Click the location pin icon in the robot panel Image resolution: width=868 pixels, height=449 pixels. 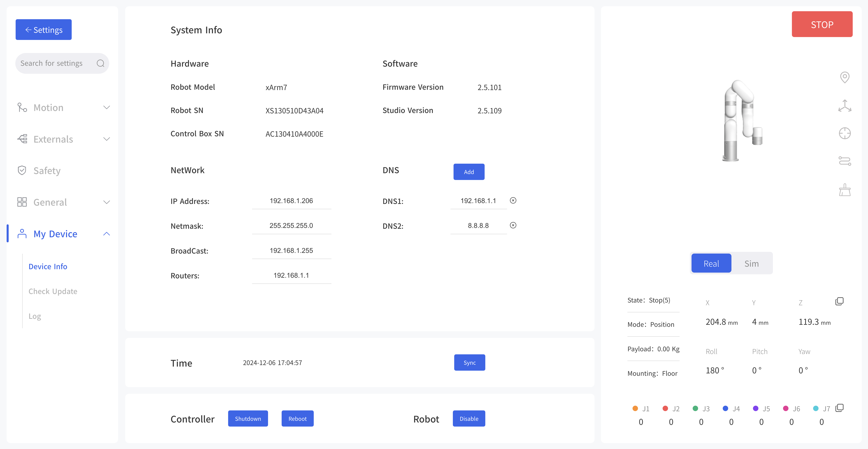click(845, 77)
